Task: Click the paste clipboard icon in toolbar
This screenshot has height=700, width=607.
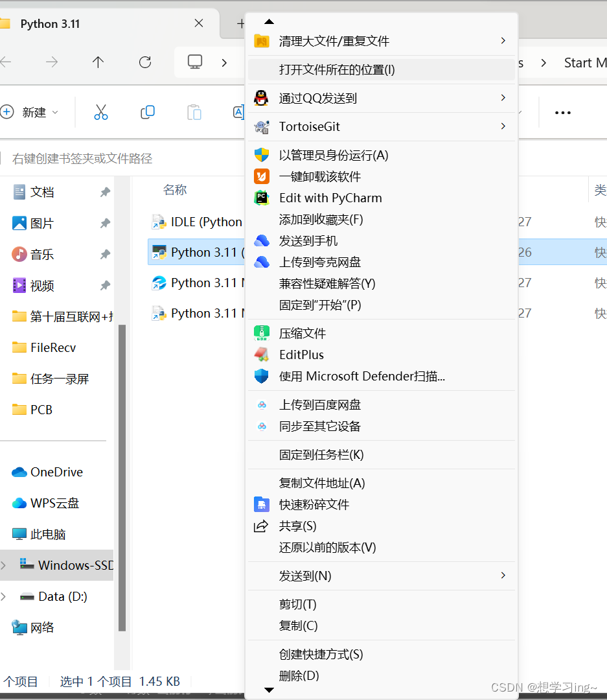Action: tap(194, 113)
